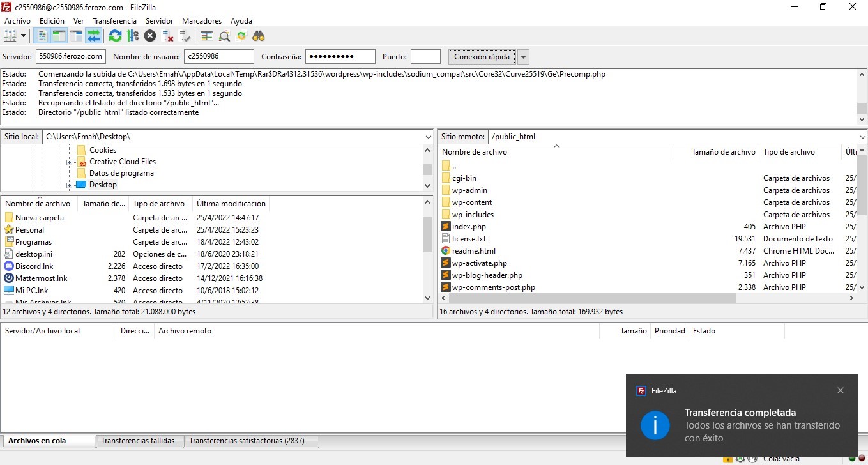Cancel current operation with black X icon

click(x=150, y=36)
